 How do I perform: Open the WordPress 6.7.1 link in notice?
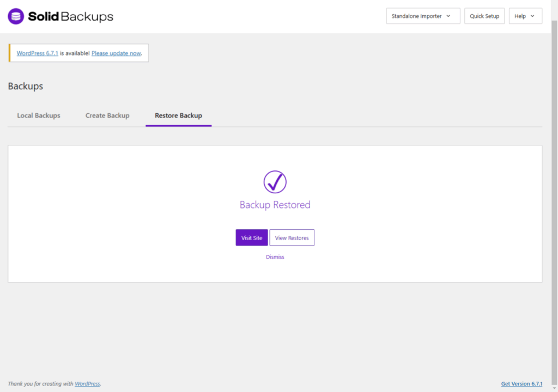tap(37, 53)
